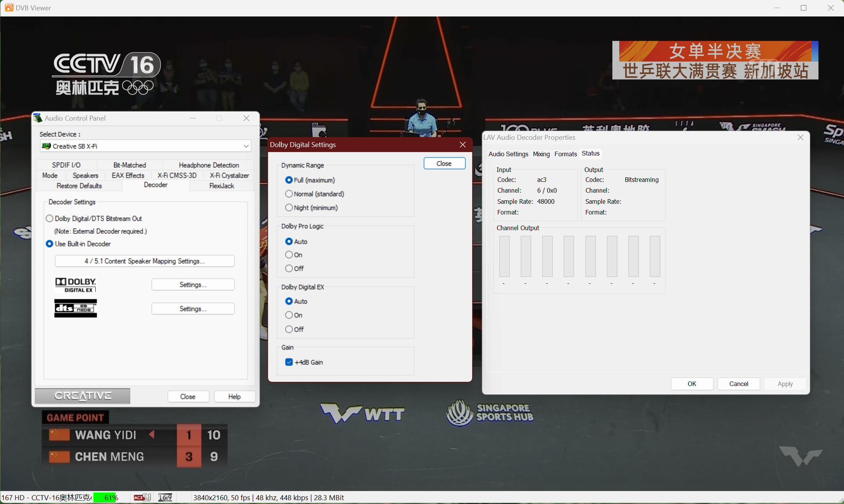Set Dolby Digital EX to Off
Screen dimensions: 844x504
(x=294, y=329)
